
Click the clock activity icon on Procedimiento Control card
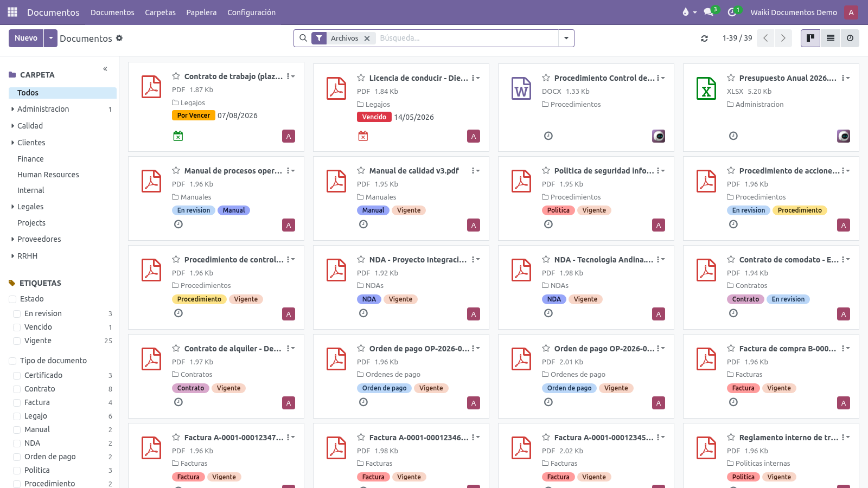coord(548,136)
